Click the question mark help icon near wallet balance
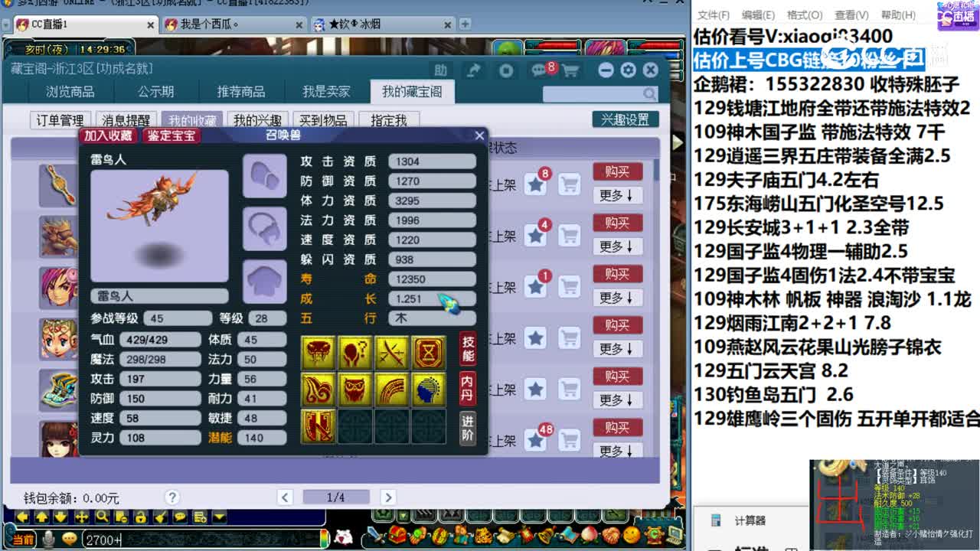Screen dimensions: 980x551 click(172, 497)
